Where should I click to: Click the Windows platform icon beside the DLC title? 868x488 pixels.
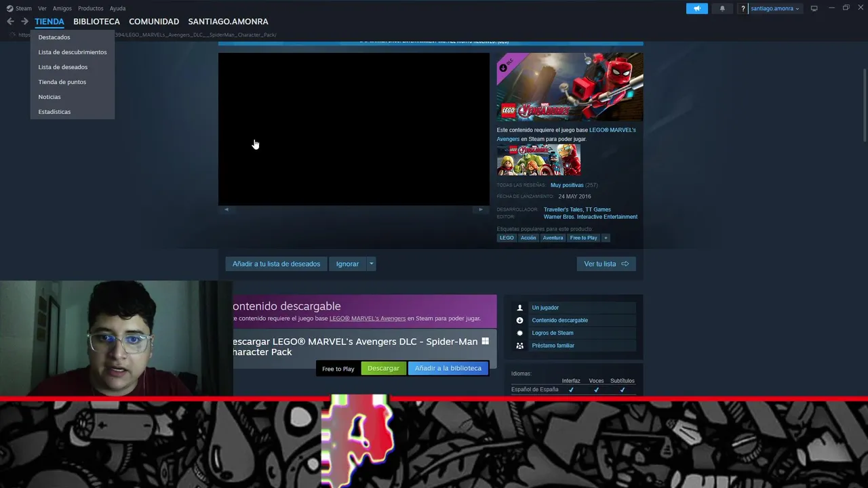coord(485,341)
